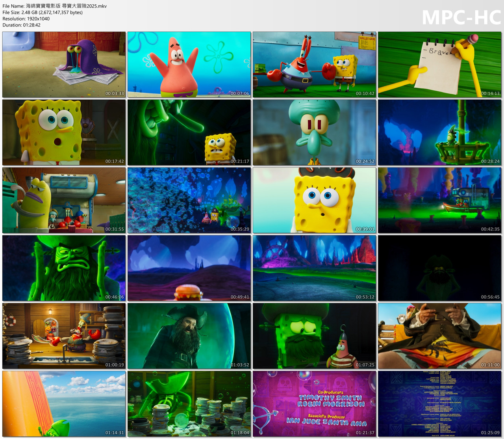Select the ghost ship frame at 00:28:24

click(440, 132)
